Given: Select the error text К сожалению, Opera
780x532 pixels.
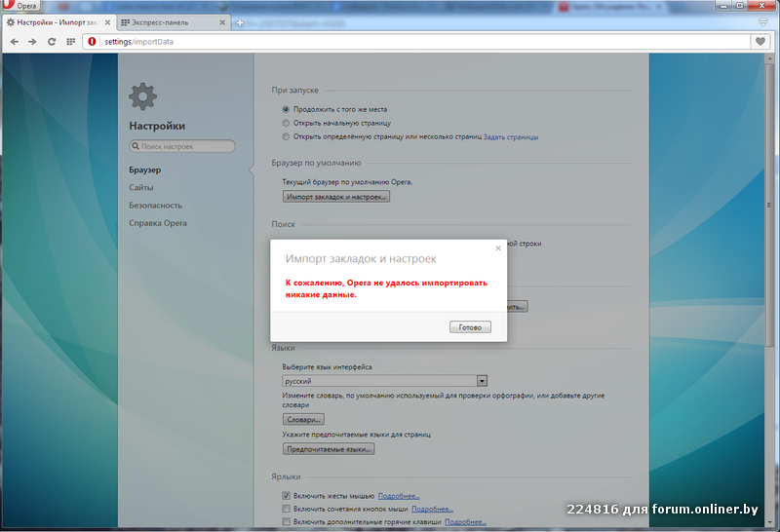Looking at the screenshot, I should point(386,288).
